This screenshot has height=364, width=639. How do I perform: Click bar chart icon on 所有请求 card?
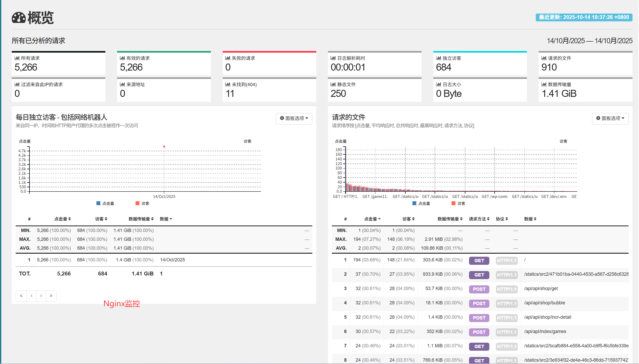pos(17,58)
